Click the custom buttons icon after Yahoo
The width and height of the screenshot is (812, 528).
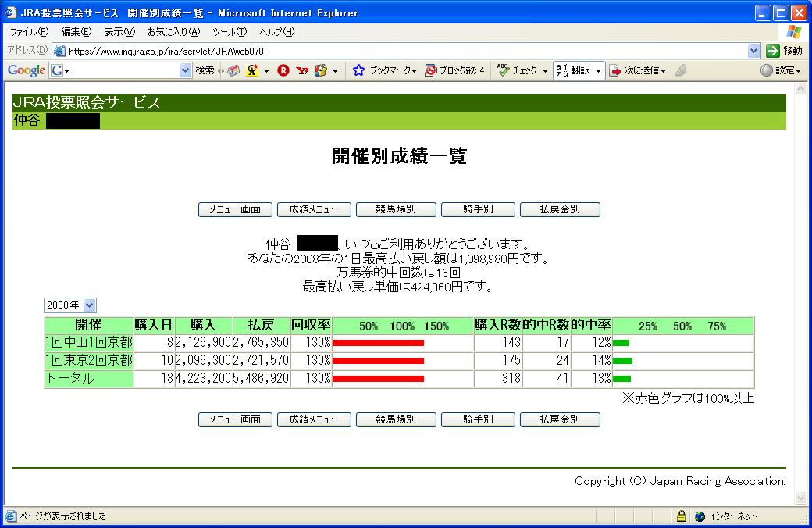coord(321,70)
